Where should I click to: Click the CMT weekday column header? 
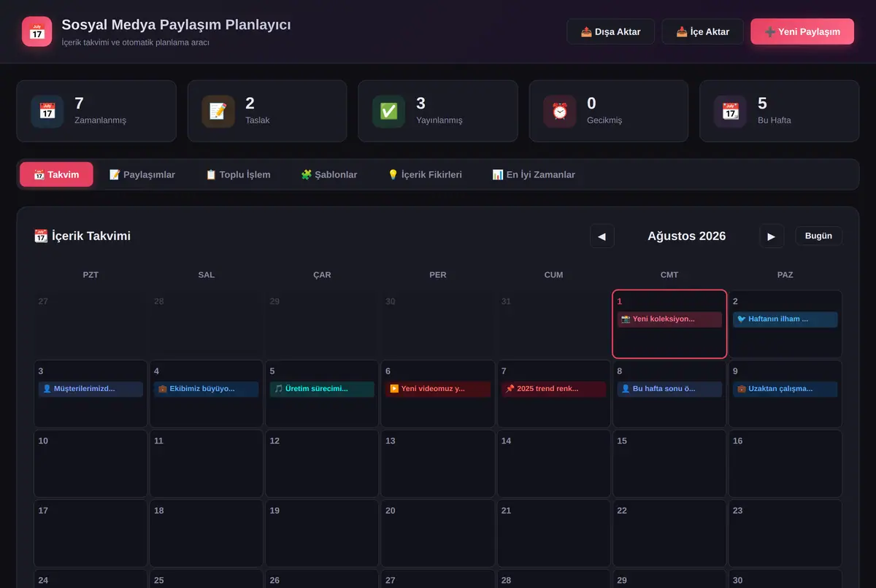pyautogui.click(x=669, y=275)
